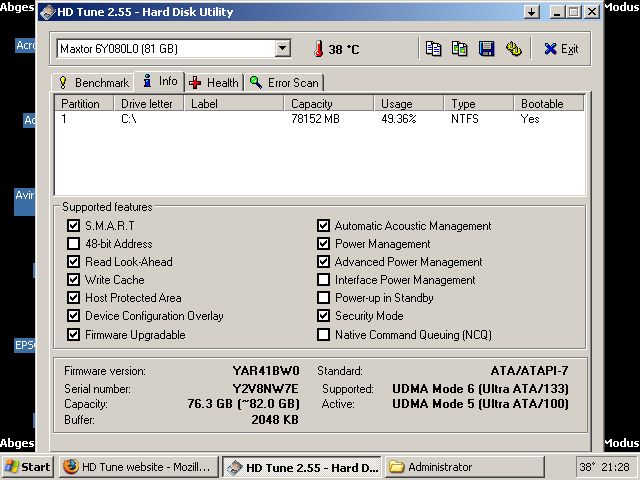This screenshot has height=480, width=640.
Task: Toggle the S.M.A.R.T checkbox
Action: [x=73, y=225]
